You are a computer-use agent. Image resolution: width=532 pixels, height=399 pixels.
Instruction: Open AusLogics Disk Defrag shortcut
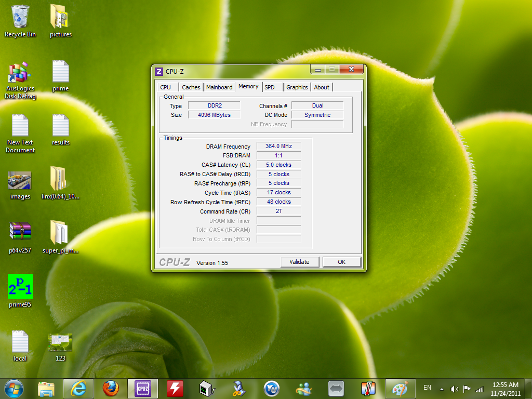[x=20, y=74]
